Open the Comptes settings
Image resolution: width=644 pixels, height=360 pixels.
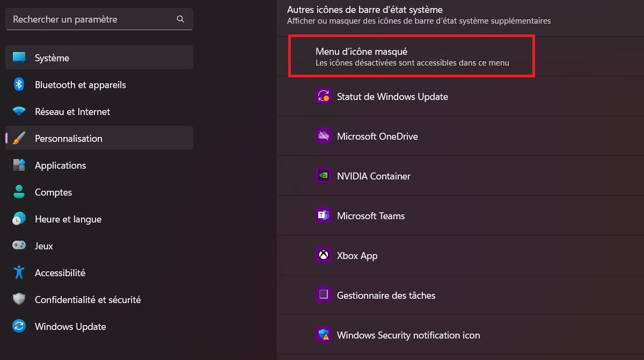point(99,192)
